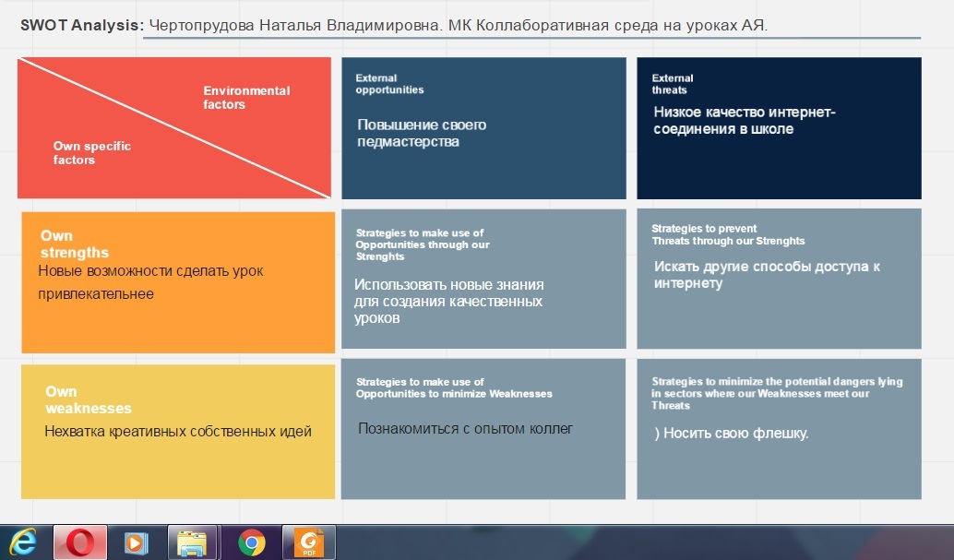Screen dimensions: 954x560
Task: Open the Foxit PDF reader taskbar icon
Action: pyautogui.click(x=307, y=543)
